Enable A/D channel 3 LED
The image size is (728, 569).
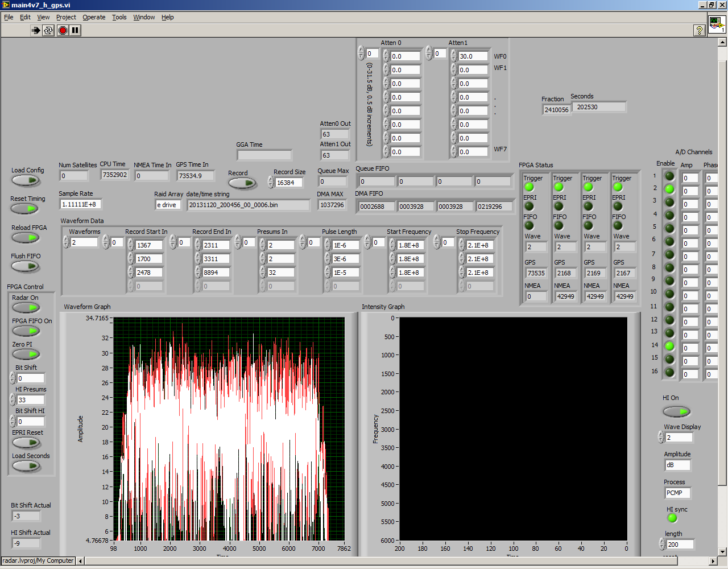point(669,202)
